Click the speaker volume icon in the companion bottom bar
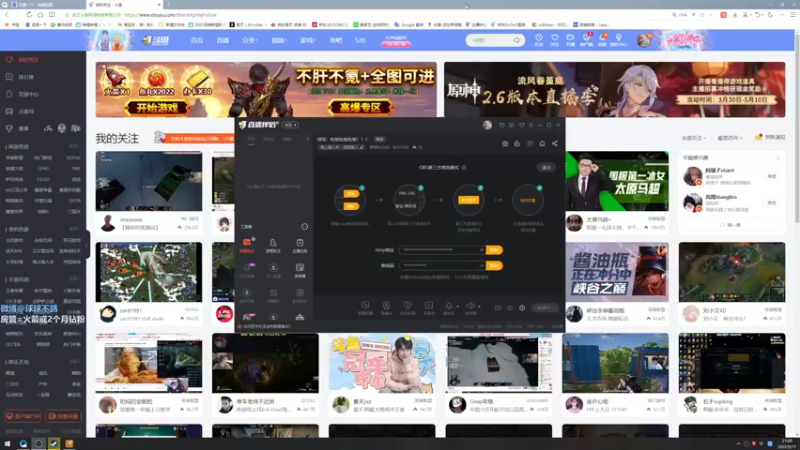The width and height of the screenshot is (800, 450). (470, 306)
